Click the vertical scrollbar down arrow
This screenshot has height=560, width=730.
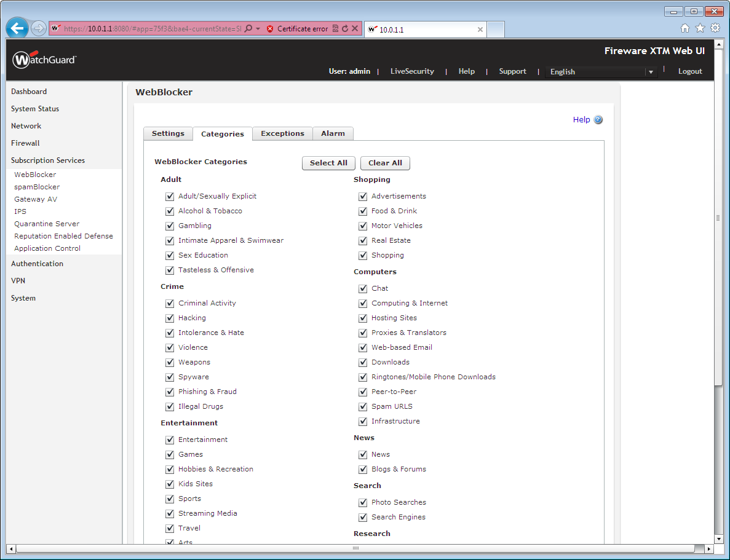718,539
